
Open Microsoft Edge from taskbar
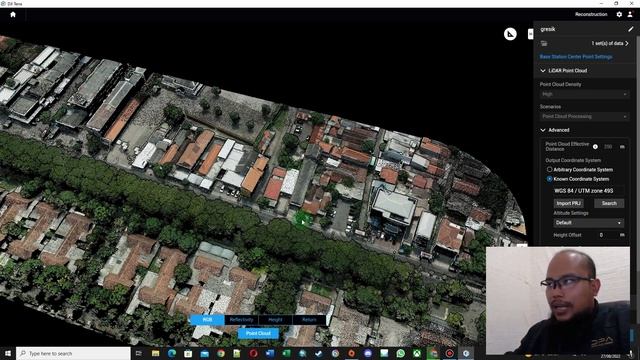coord(171,353)
